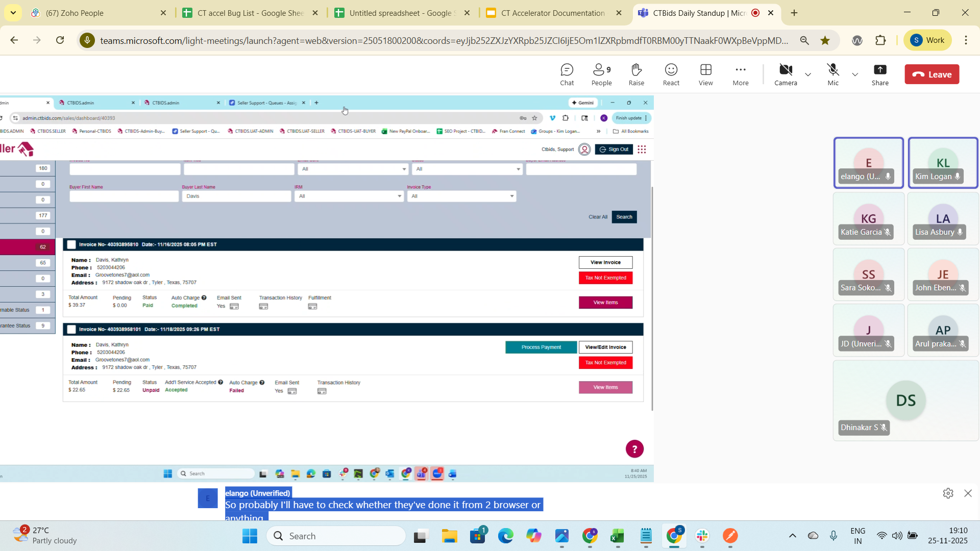Open live captions settings gear
This screenshot has width=980, height=551.
click(x=948, y=493)
